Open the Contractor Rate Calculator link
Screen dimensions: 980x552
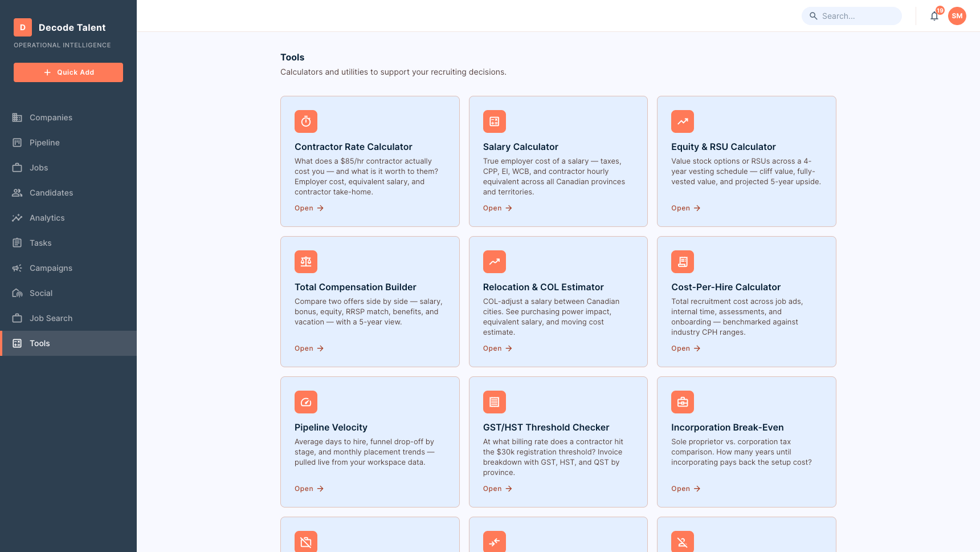309,208
